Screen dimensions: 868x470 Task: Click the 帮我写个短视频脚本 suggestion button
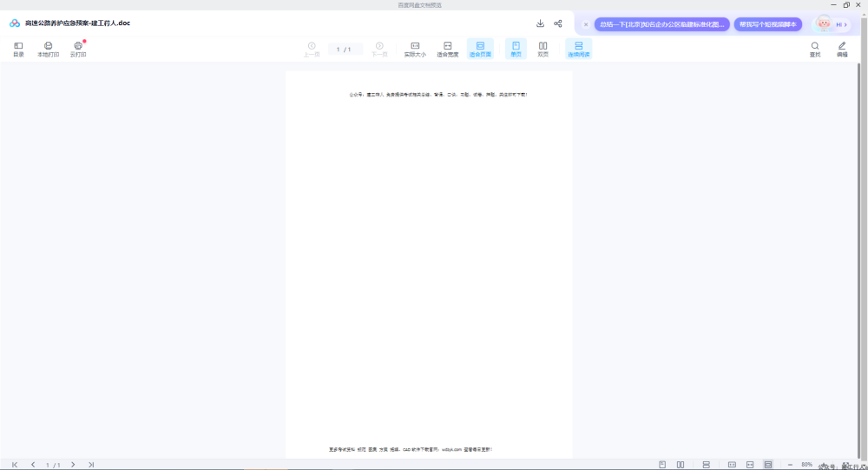coord(768,24)
